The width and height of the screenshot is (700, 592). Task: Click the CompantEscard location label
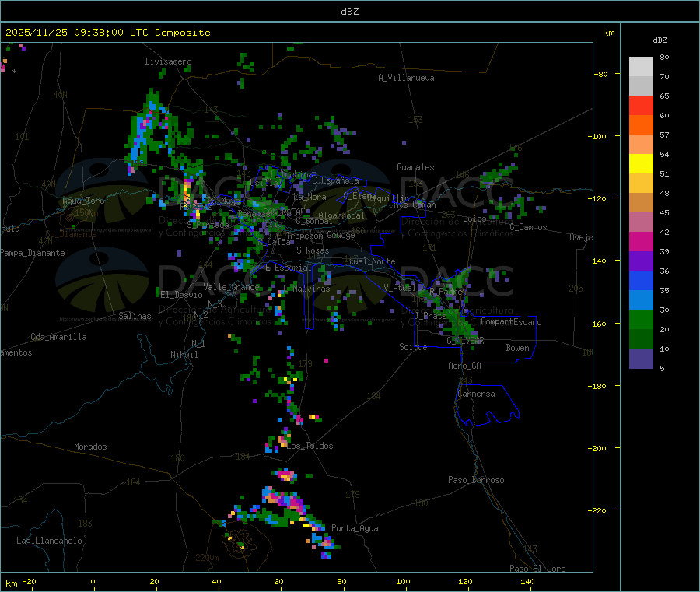tap(512, 321)
